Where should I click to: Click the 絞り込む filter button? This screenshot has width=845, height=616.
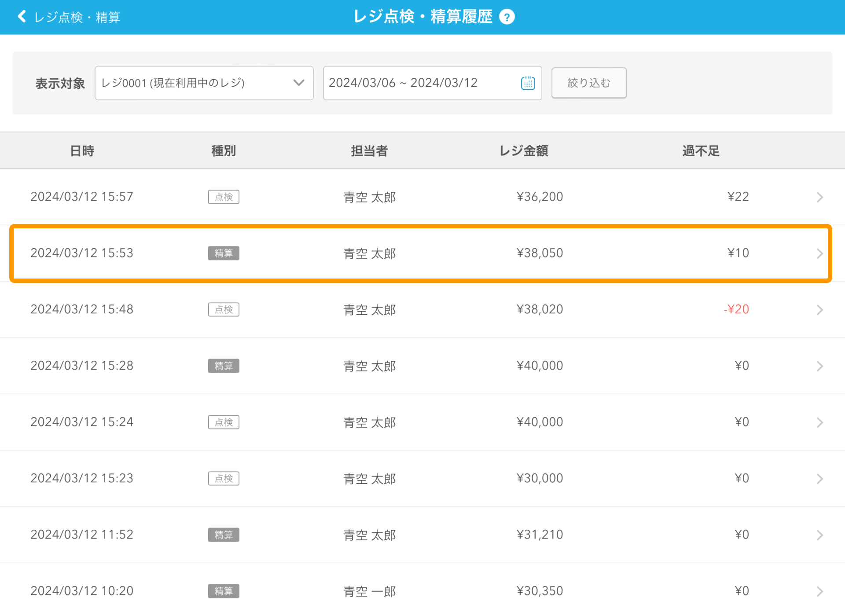pos(589,83)
